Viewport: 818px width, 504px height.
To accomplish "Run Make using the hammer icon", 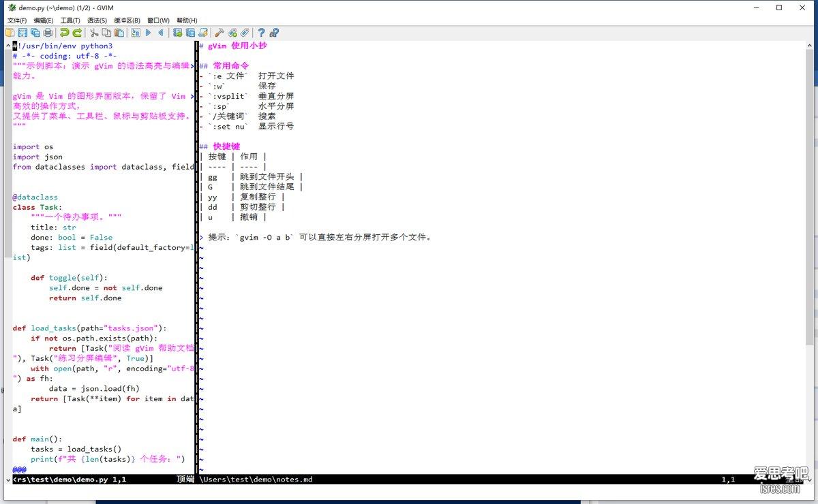I will 219,33.
